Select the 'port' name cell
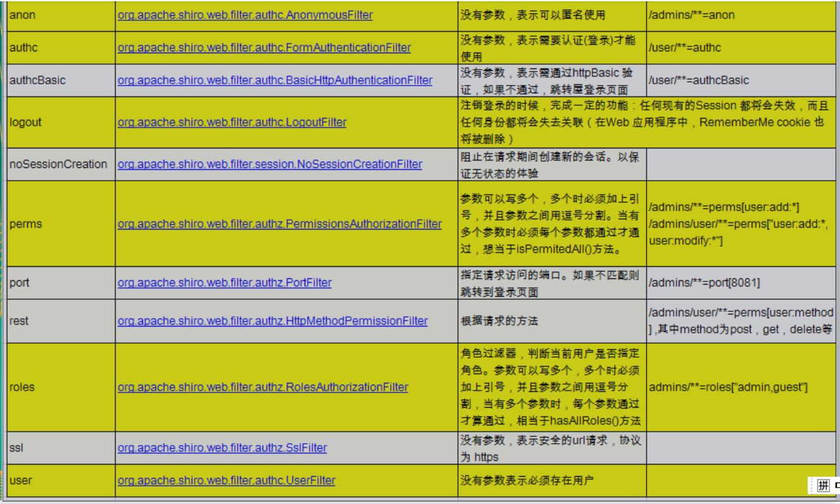The image size is (840, 504). point(61,283)
